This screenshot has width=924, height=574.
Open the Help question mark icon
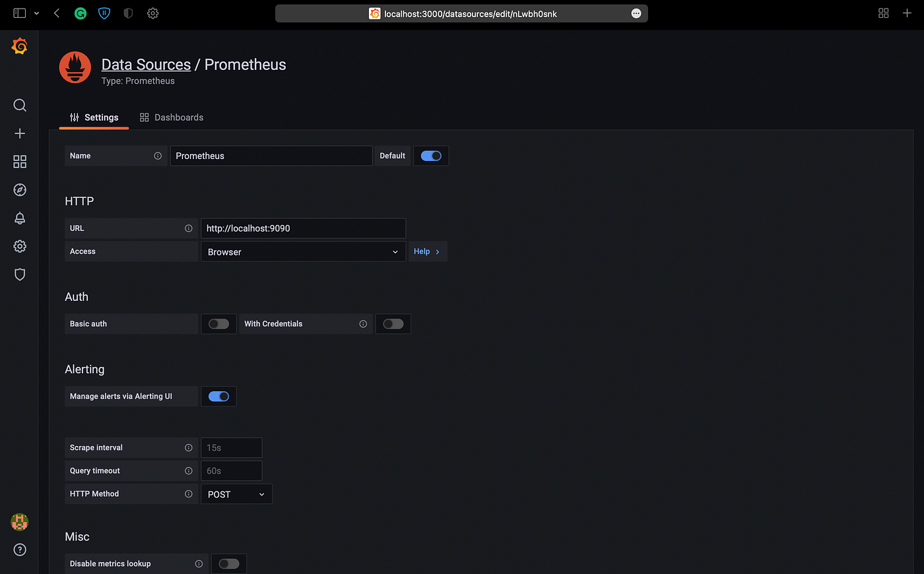pos(20,550)
